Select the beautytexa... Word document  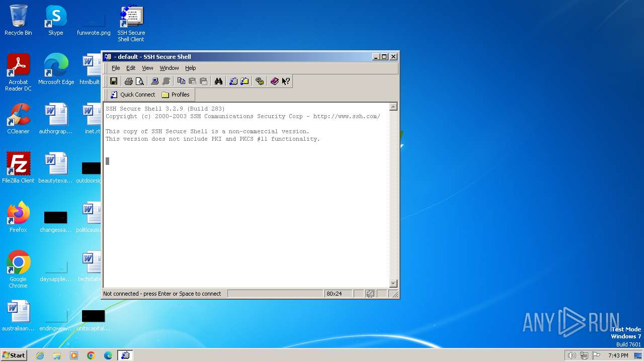[x=56, y=168]
